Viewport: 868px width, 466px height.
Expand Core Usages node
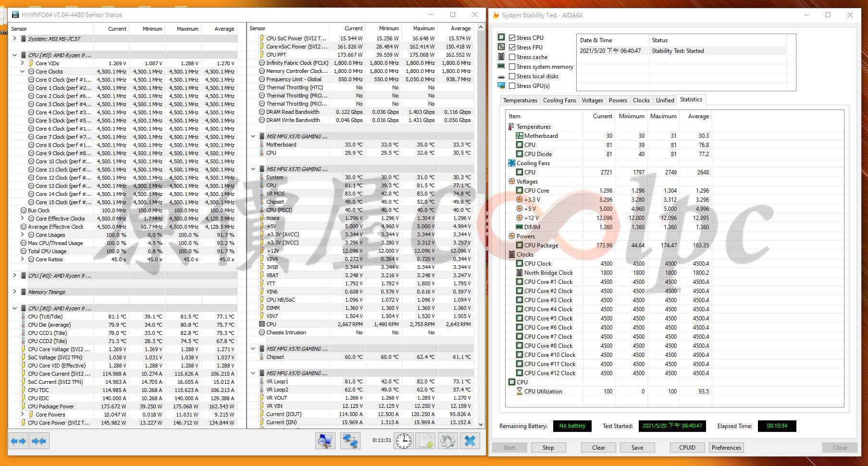pyautogui.click(x=22, y=235)
